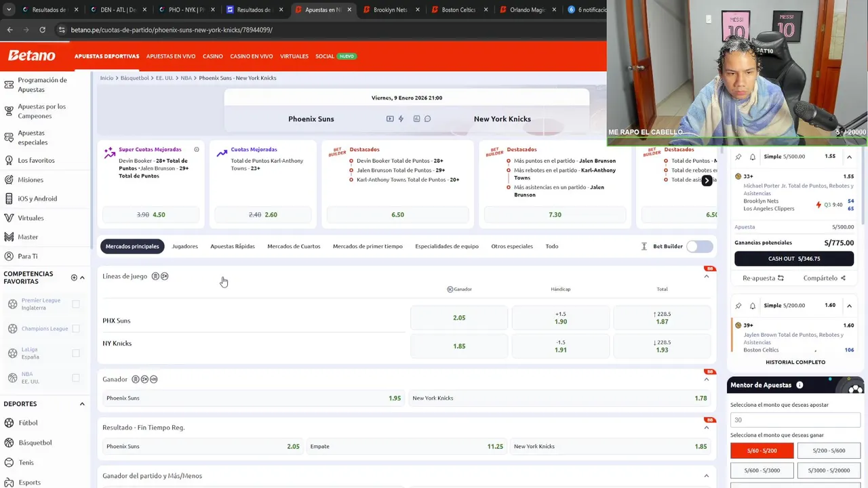Viewport: 868px width, 488px height.
Task: Click the info icon on Super Cuotas Mejoradas card
Action: (x=197, y=149)
